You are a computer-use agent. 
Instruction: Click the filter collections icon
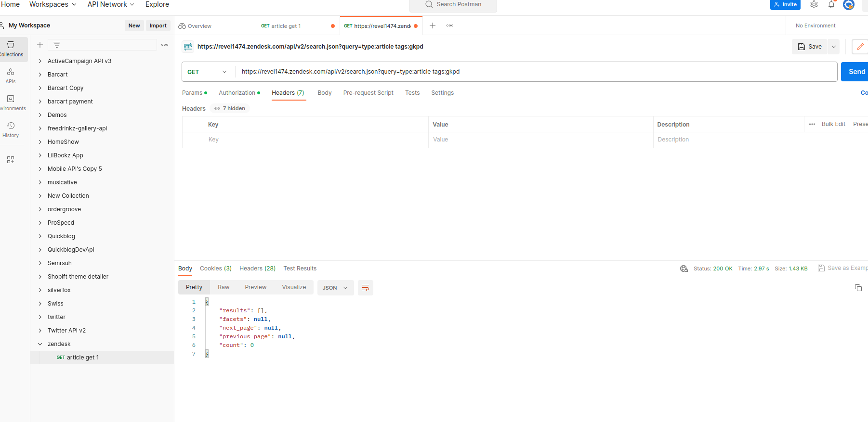click(56, 45)
